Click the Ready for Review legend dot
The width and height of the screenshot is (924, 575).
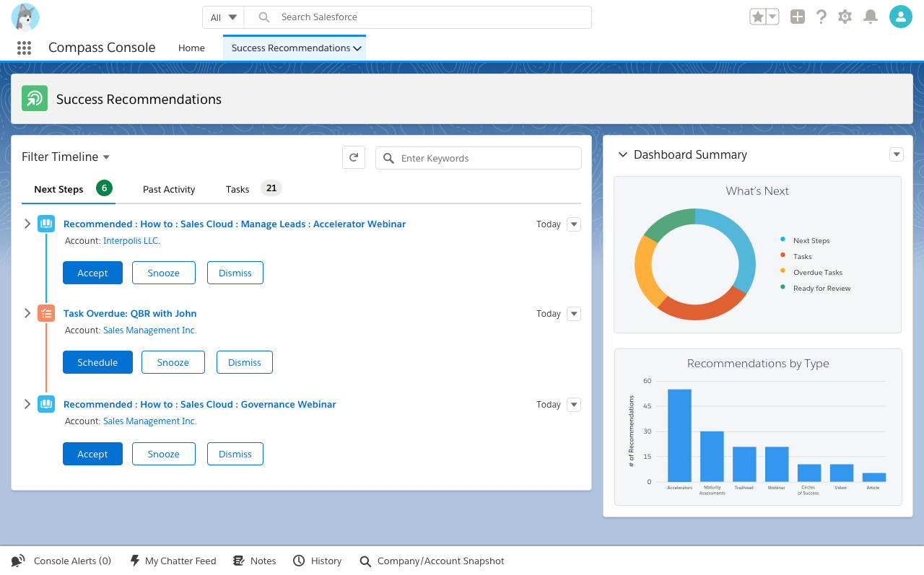pos(783,287)
